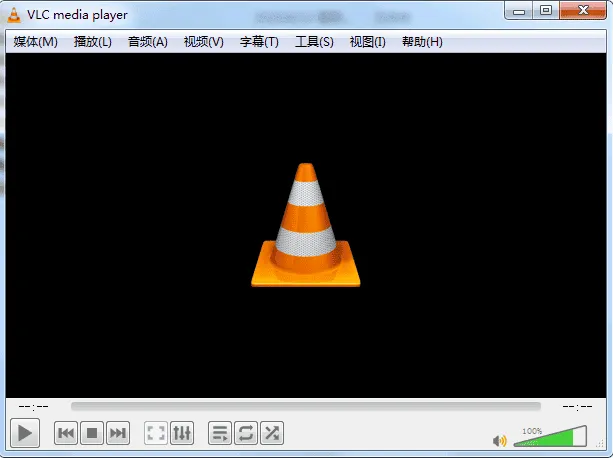
Task: Expand the 音频(A) menu
Action: pos(148,42)
